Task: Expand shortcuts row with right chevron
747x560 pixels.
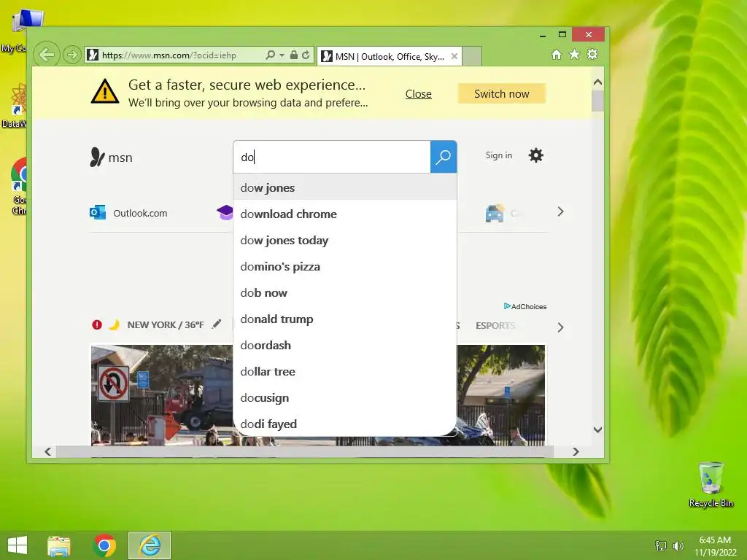Action: coord(561,211)
